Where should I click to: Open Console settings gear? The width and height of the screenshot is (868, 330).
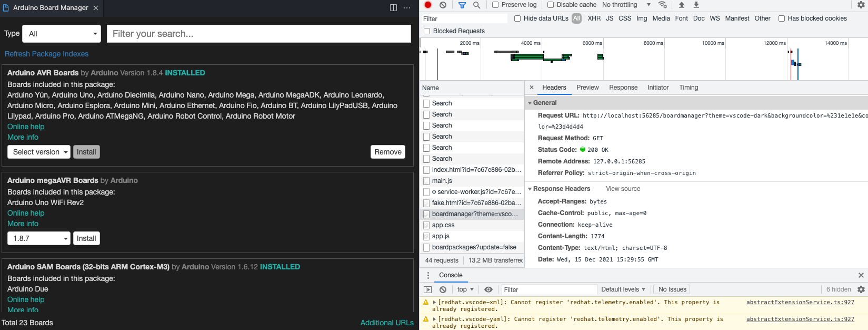pyautogui.click(x=861, y=289)
